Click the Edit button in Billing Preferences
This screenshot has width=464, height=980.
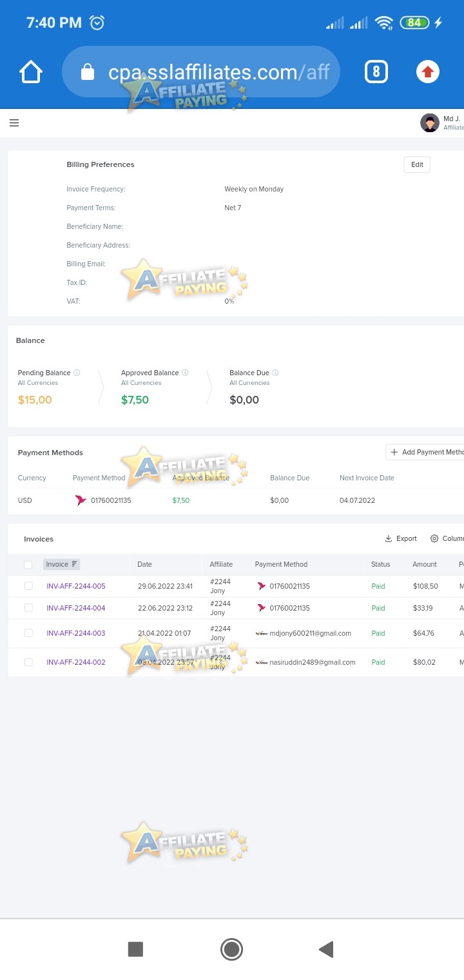click(x=416, y=164)
